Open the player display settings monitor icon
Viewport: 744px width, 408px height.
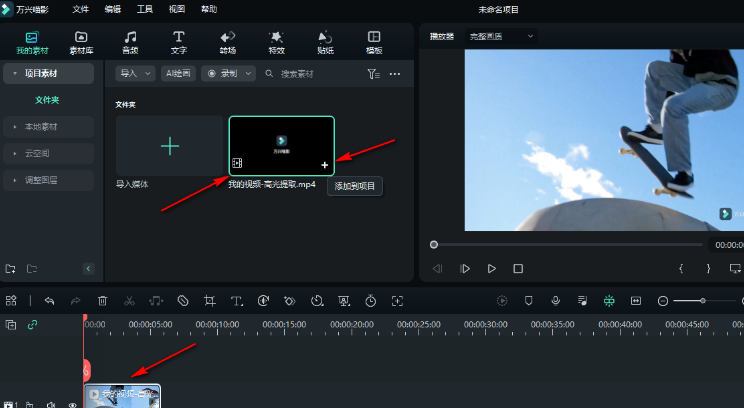(735, 269)
